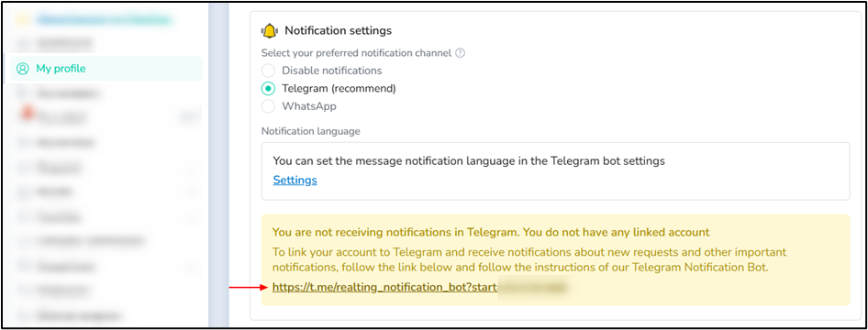Select the Disable notifications radio option
868x330 pixels.
click(268, 71)
